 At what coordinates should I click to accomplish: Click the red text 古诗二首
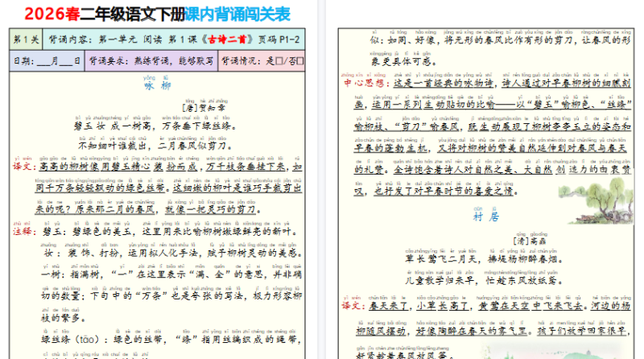pyautogui.click(x=227, y=39)
